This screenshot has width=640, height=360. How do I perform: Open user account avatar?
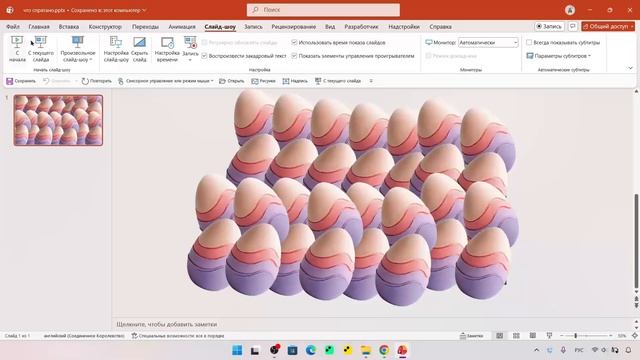570,10
